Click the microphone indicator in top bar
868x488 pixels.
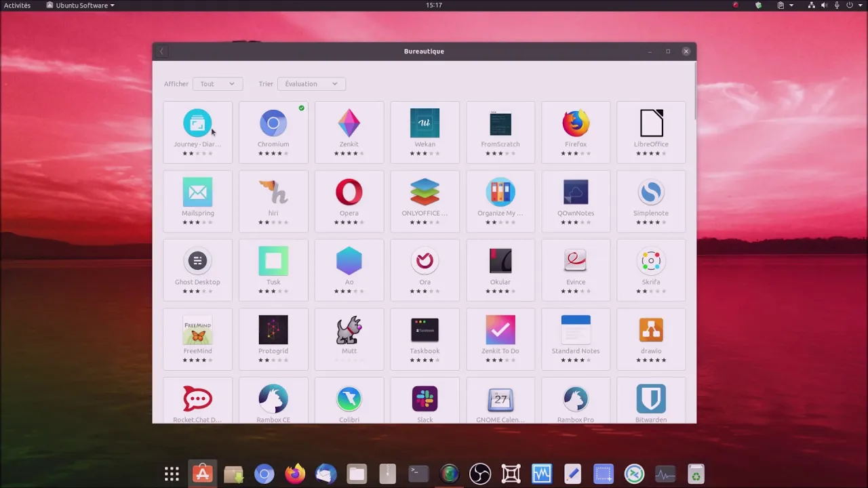[837, 5]
